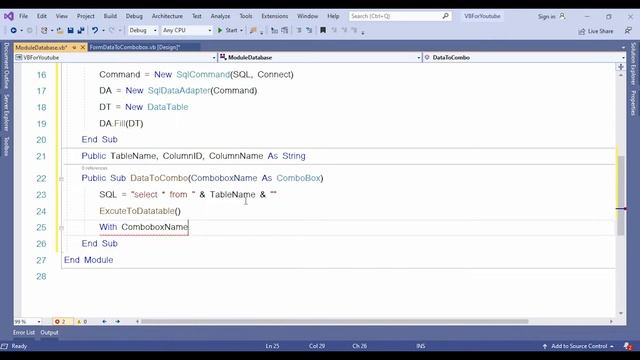The width and height of the screenshot is (640, 360).
Task: Open the Project menu
Action: click(x=86, y=16)
